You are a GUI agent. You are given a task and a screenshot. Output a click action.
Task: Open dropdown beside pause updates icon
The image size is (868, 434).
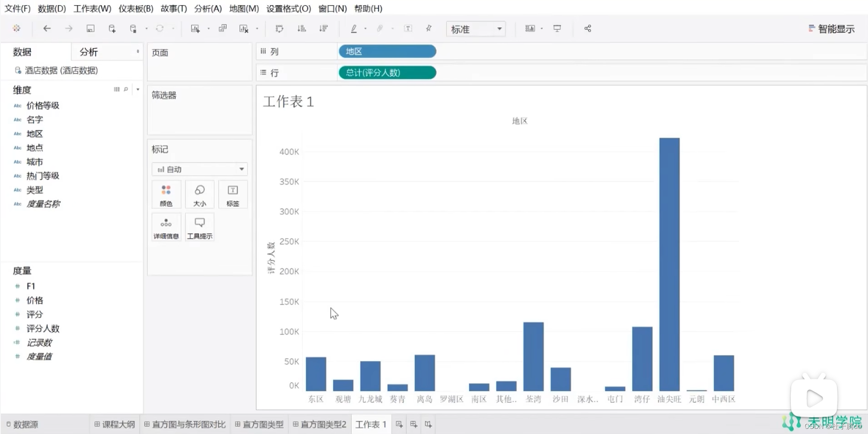[147, 28]
